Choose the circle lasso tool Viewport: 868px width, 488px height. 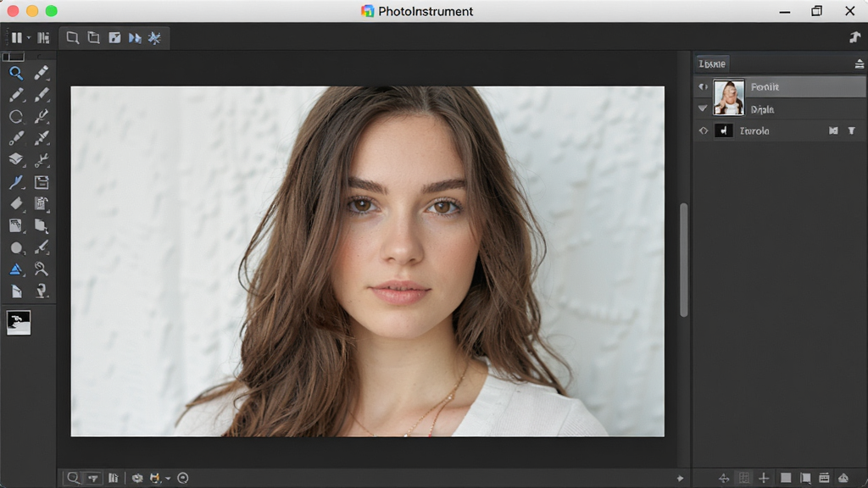[16, 116]
